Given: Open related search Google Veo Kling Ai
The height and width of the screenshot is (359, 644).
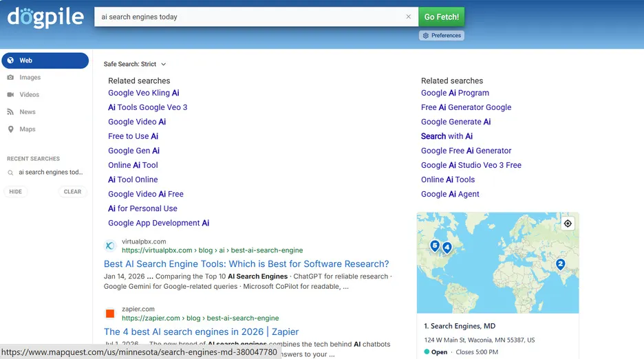Looking at the screenshot, I should [x=143, y=93].
